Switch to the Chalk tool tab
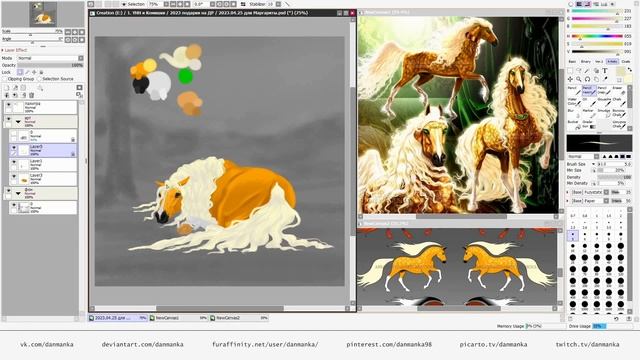The height and width of the screenshot is (360, 640). 626,62
